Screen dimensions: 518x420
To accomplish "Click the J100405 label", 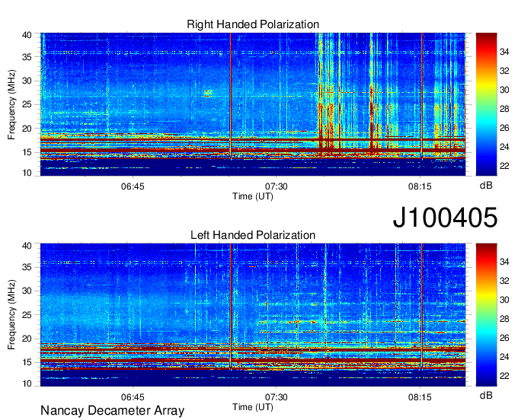I will (445, 217).
